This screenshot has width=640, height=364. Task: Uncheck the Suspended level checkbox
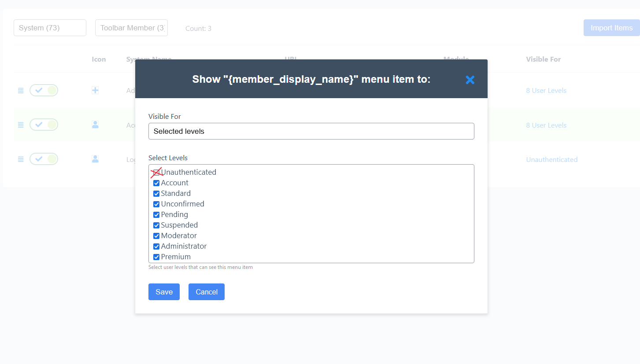[156, 225]
